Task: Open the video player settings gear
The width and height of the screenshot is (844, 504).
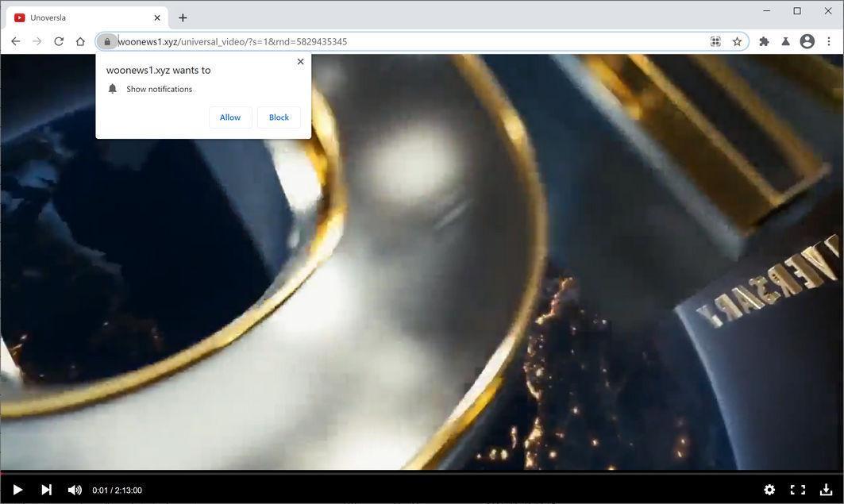Action: pyautogui.click(x=769, y=490)
